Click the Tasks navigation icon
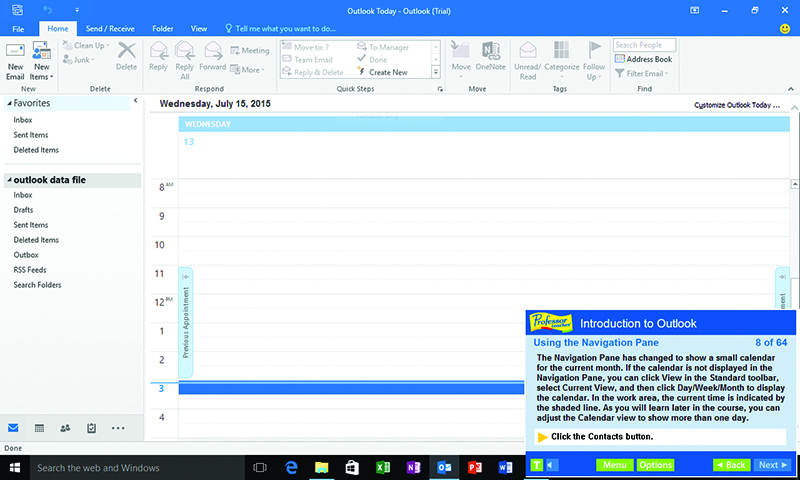This screenshot has height=480, width=800. click(x=91, y=428)
